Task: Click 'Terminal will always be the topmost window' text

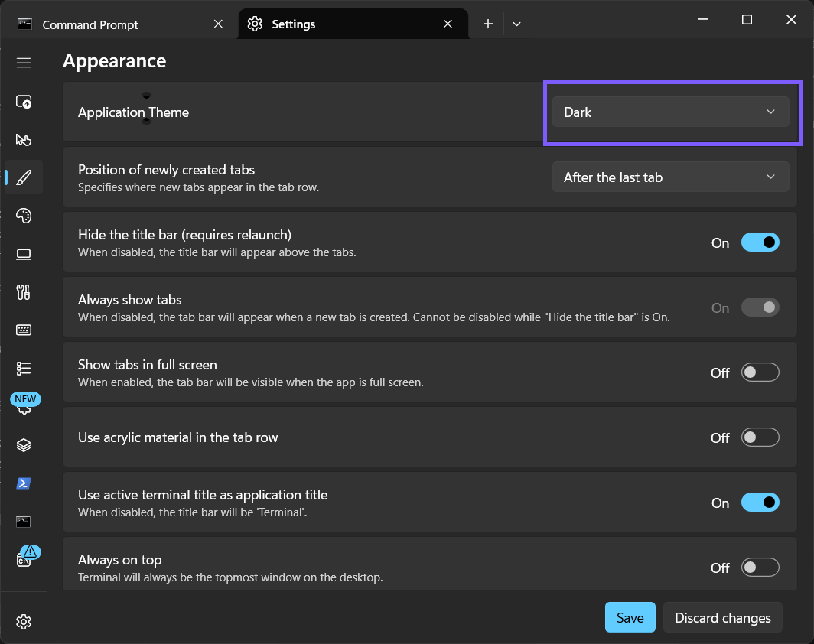Action: pos(230,577)
